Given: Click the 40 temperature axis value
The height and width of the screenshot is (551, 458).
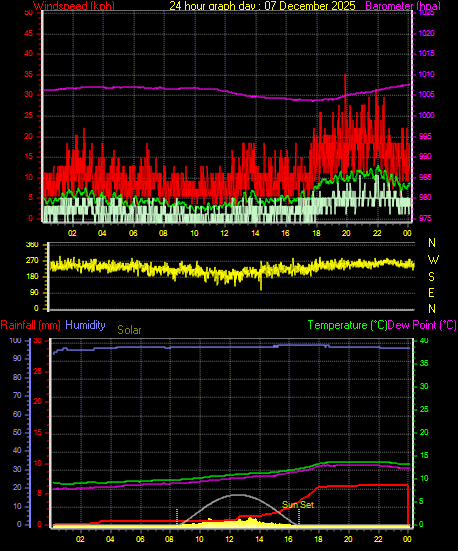Looking at the screenshot, I should click(424, 341).
